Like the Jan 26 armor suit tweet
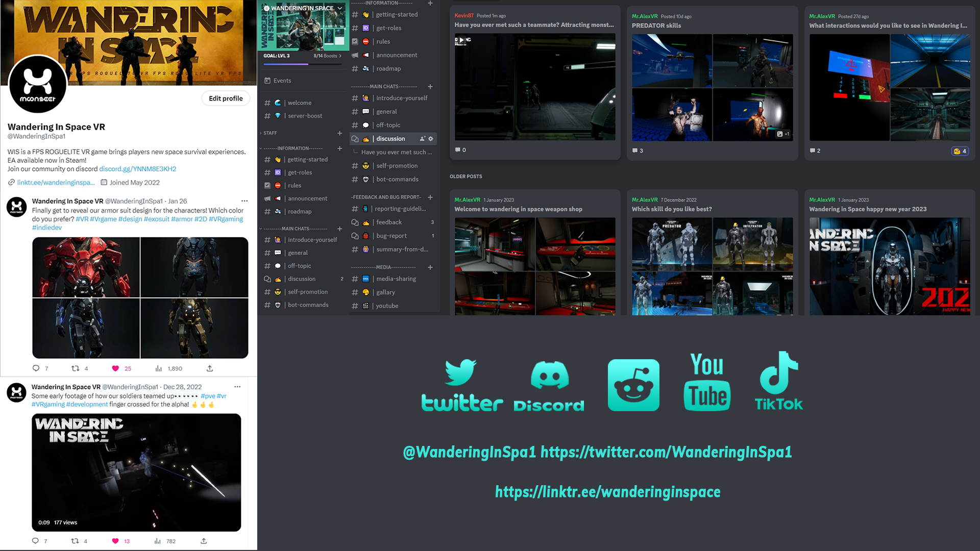 tap(115, 368)
